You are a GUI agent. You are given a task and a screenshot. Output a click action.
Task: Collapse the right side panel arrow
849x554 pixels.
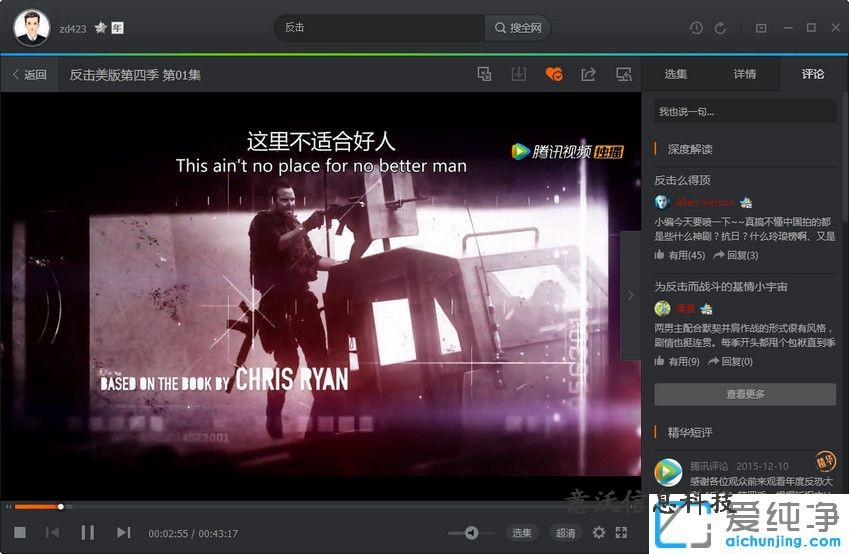(630, 295)
